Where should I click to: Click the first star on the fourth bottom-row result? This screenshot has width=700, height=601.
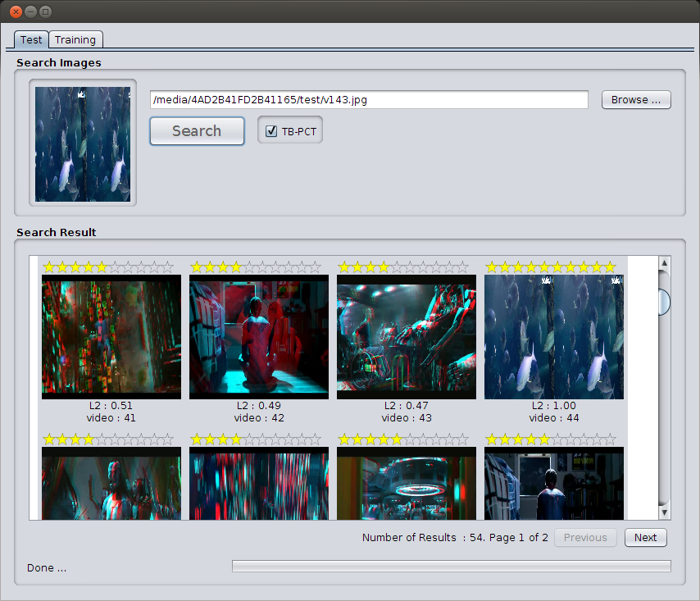coord(492,439)
